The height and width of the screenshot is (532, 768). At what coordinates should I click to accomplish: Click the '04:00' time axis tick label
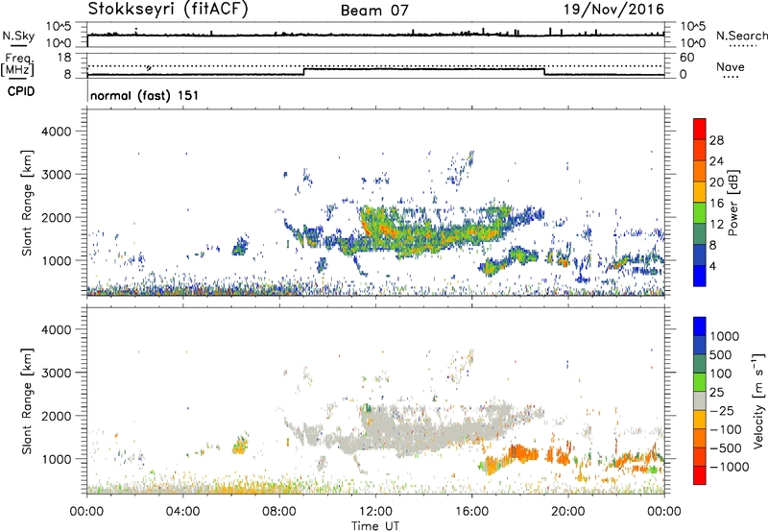[183, 512]
